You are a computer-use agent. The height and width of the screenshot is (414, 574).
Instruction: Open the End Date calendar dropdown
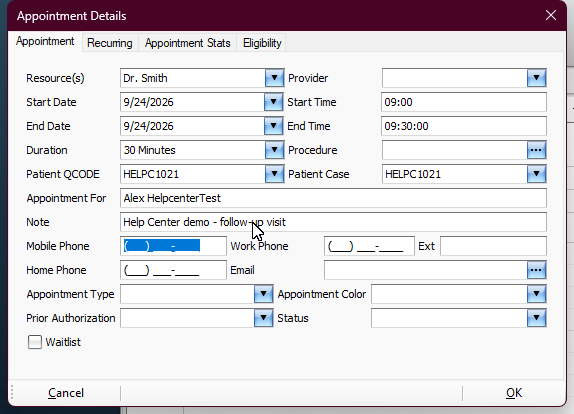pos(273,126)
